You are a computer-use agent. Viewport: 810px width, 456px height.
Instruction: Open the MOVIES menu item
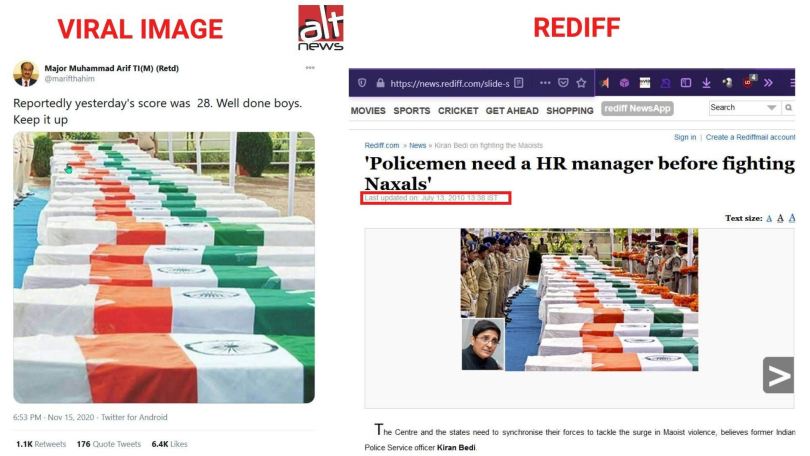coord(368,111)
